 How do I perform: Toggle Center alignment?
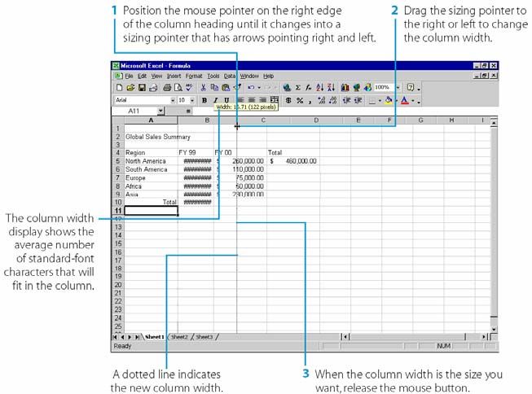(252, 100)
